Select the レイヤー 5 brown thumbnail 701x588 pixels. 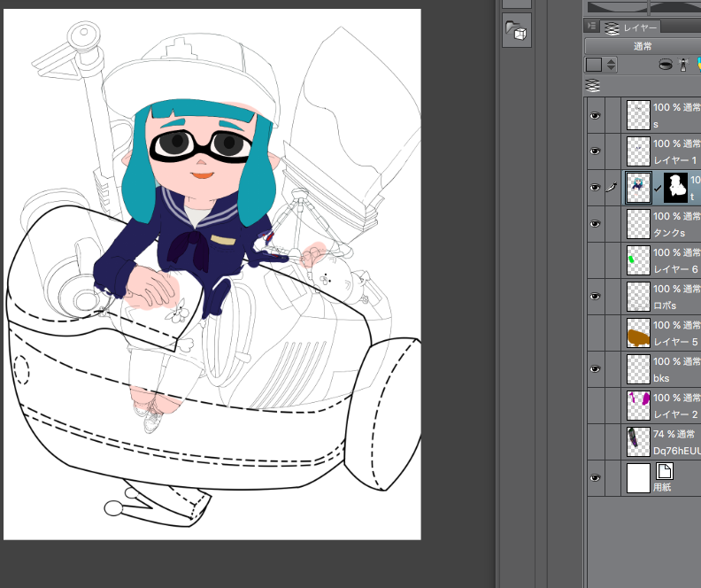(x=638, y=333)
